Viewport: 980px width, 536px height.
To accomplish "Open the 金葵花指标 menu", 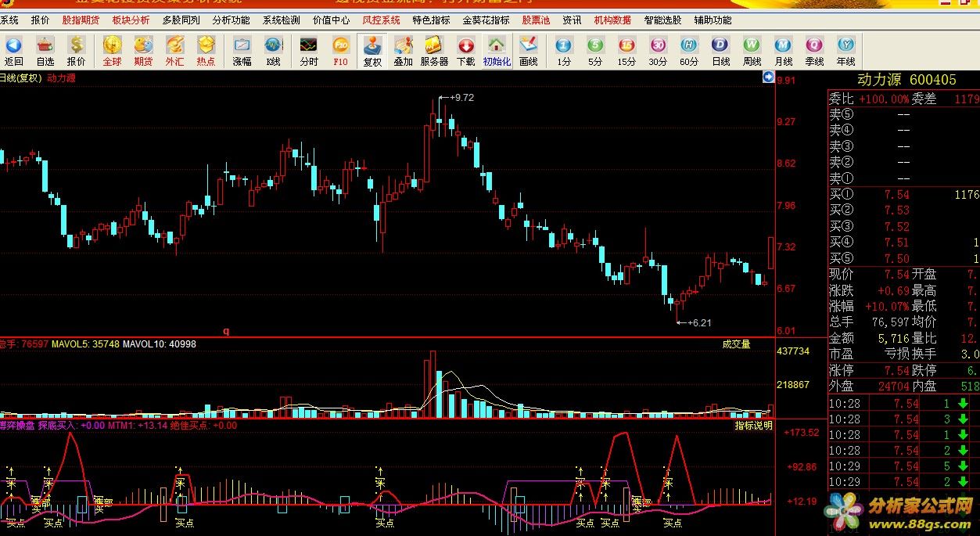I will [486, 20].
